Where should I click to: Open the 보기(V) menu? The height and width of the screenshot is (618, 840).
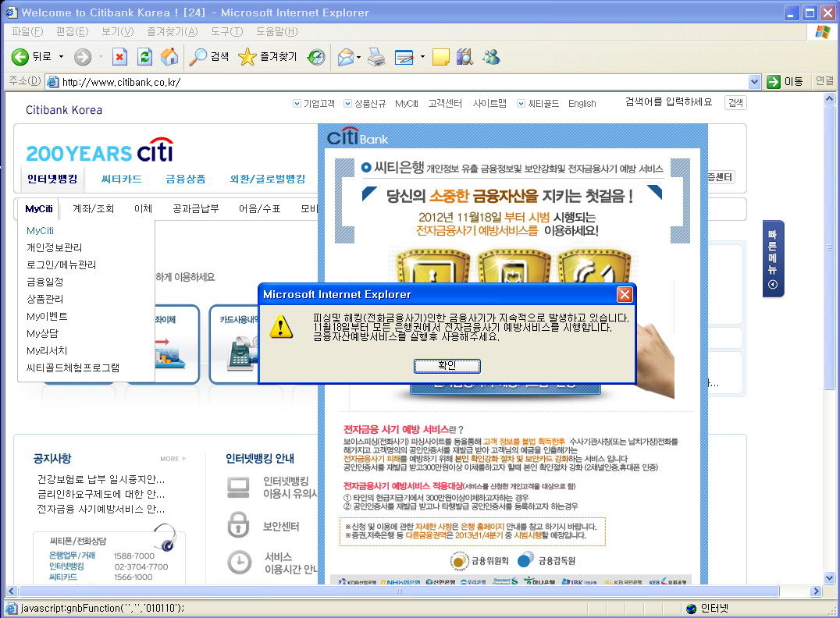pyautogui.click(x=118, y=31)
